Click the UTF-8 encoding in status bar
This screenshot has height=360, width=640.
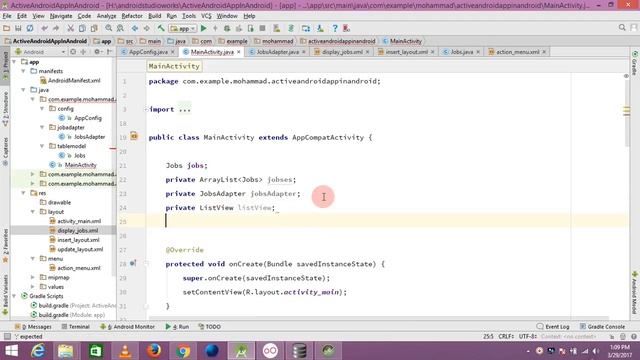pos(528,337)
